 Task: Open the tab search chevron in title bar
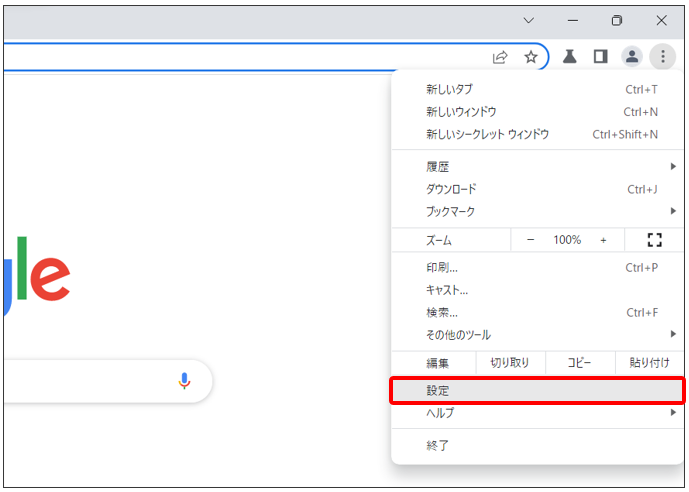[x=529, y=20]
